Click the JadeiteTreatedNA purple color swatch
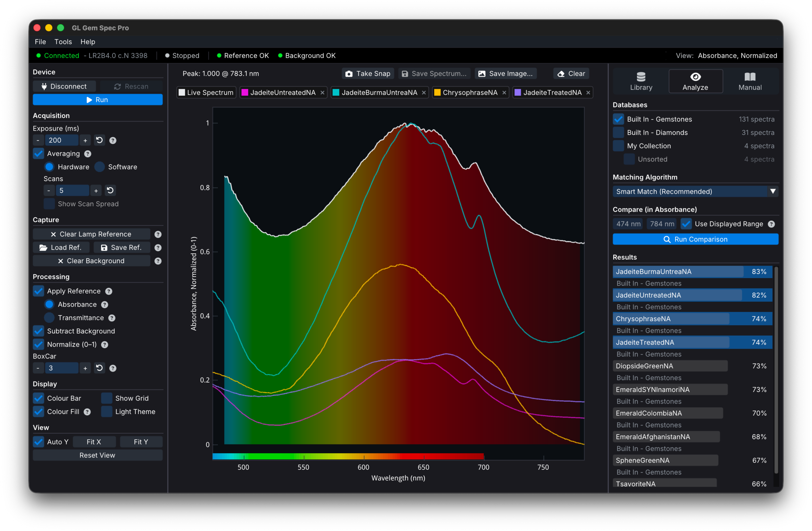 (518, 93)
